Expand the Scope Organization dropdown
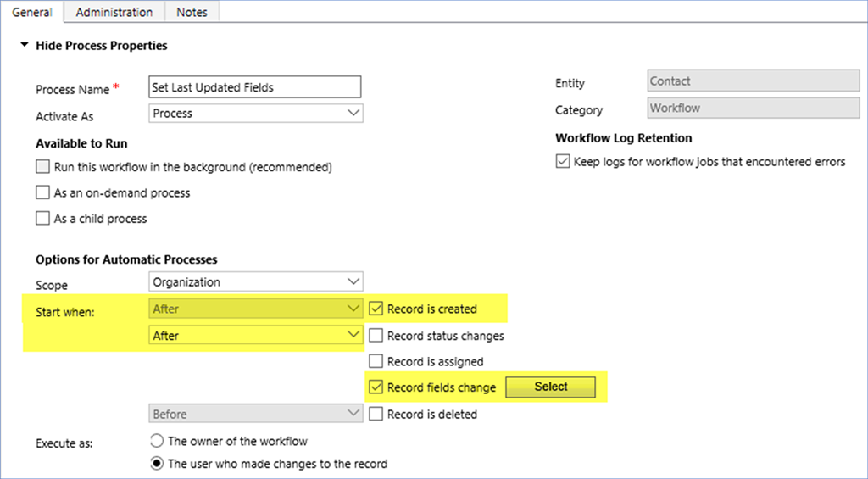The image size is (868, 479). (255, 281)
